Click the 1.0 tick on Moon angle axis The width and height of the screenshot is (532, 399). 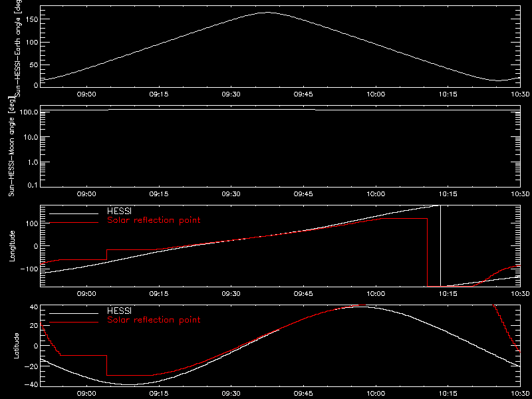pyautogui.click(x=33, y=162)
